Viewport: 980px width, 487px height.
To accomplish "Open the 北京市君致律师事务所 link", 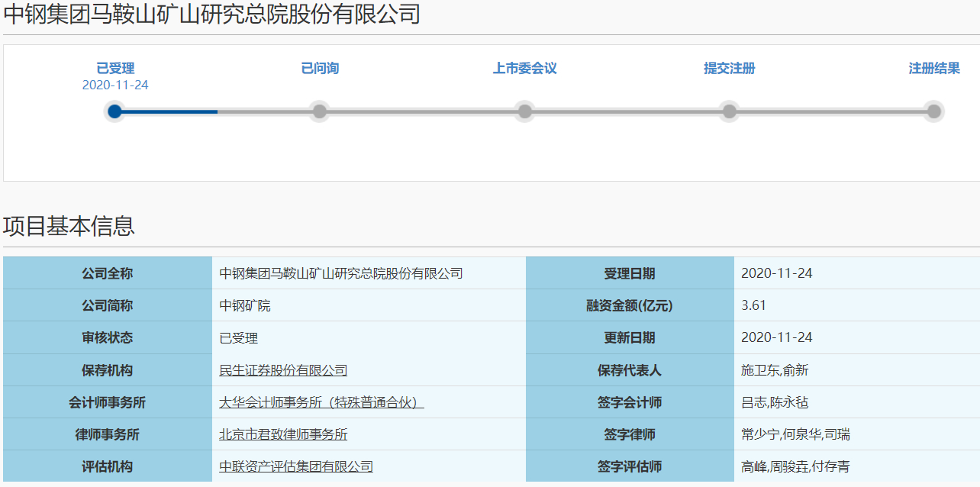I will coord(283,434).
